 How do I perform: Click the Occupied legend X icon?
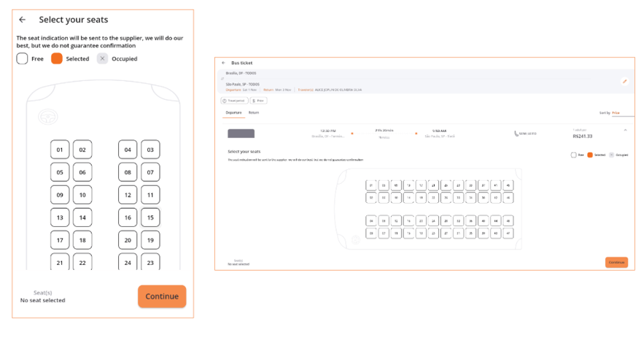[102, 58]
